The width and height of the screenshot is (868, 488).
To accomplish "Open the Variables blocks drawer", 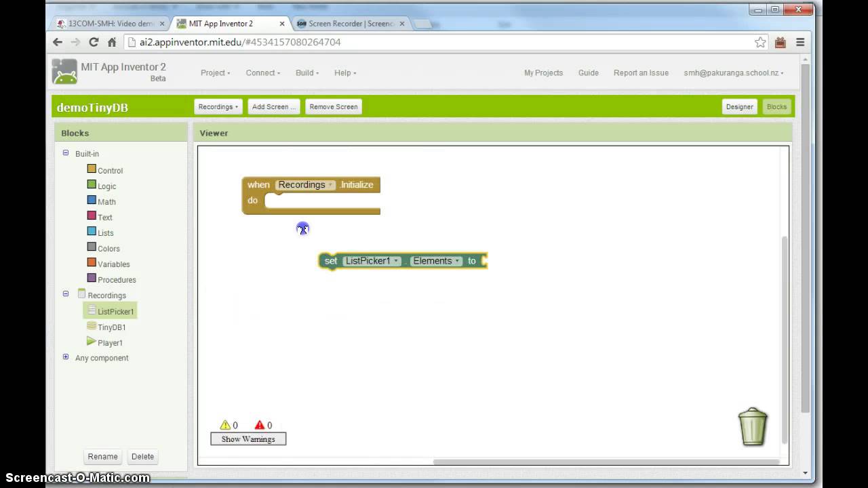I will coord(113,264).
